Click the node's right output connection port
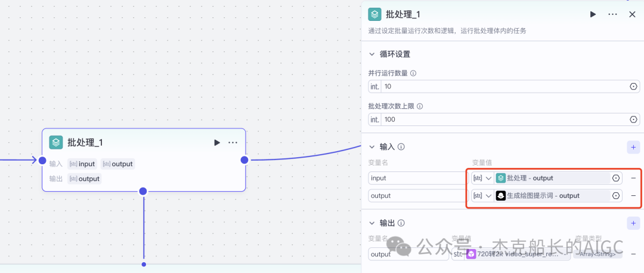Image resolution: width=644 pixels, height=273 pixels. [244, 159]
